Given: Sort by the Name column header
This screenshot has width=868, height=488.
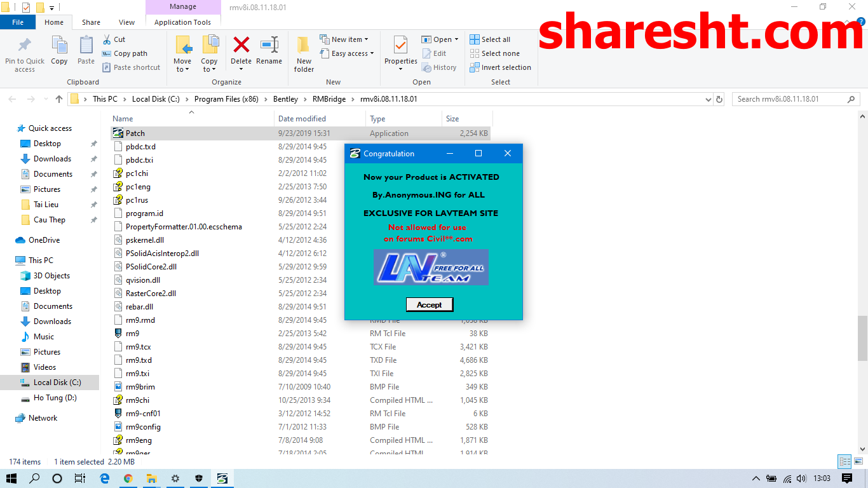Looking at the screenshot, I should [x=193, y=119].
